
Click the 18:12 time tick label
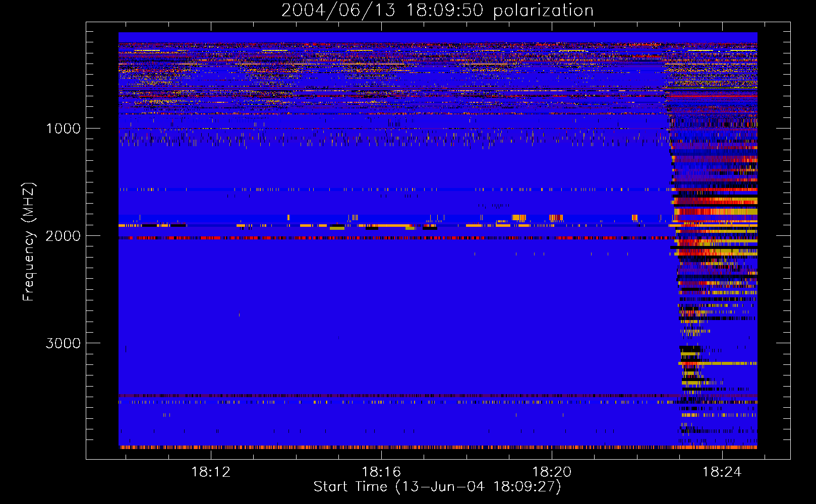pyautogui.click(x=211, y=472)
